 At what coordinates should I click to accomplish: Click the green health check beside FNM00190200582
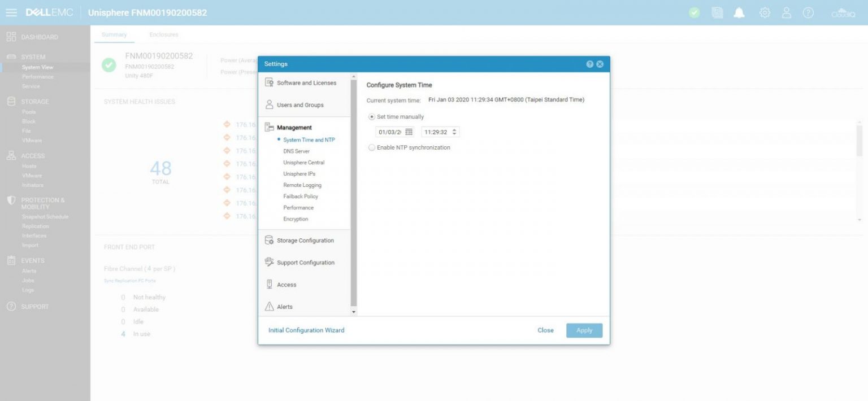point(108,65)
